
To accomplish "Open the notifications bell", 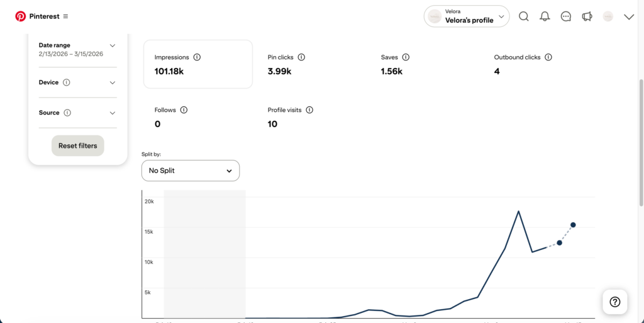I will (545, 17).
